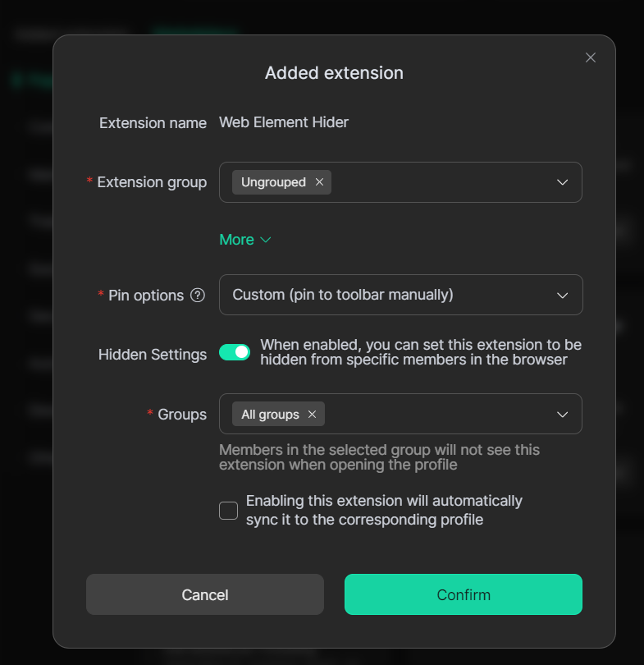The image size is (644, 665).
Task: Open Extension group dropdown via its chevron arrow
Action: 562,182
